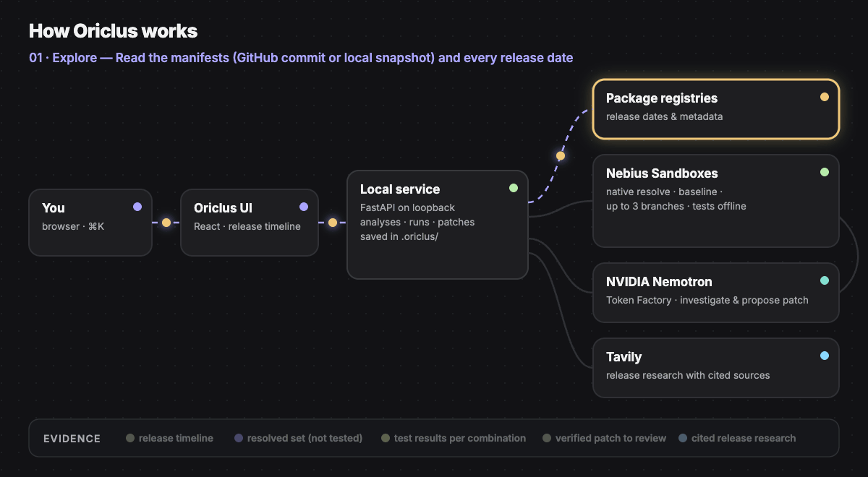Click yellow status dot on Package registries card
868x477 pixels.
825,97
